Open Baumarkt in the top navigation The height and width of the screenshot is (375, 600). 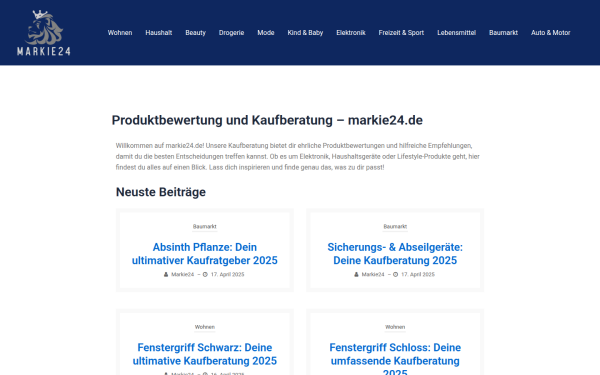(504, 33)
